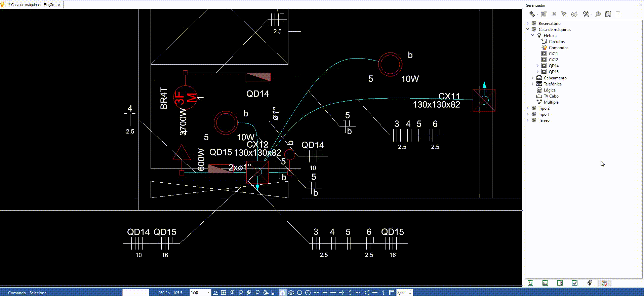Open the 1:50 scale dropdown
Screen dimensions: 644x296
pyautogui.click(x=208, y=293)
